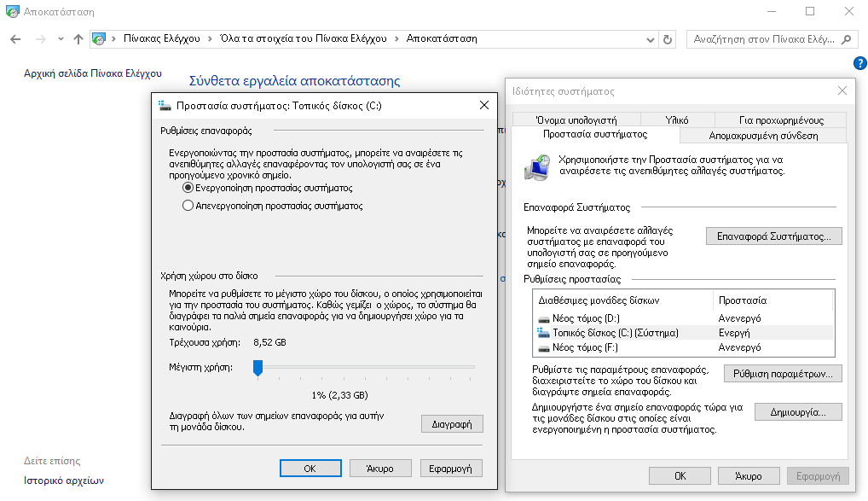Select the Προστασία συστήματος tab
The image size is (868, 501).
595,134
